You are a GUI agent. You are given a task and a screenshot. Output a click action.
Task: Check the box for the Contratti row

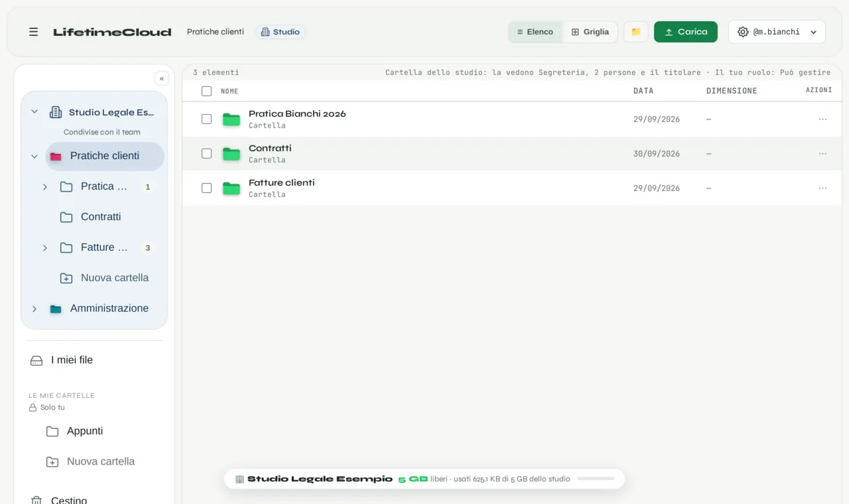[x=206, y=153]
